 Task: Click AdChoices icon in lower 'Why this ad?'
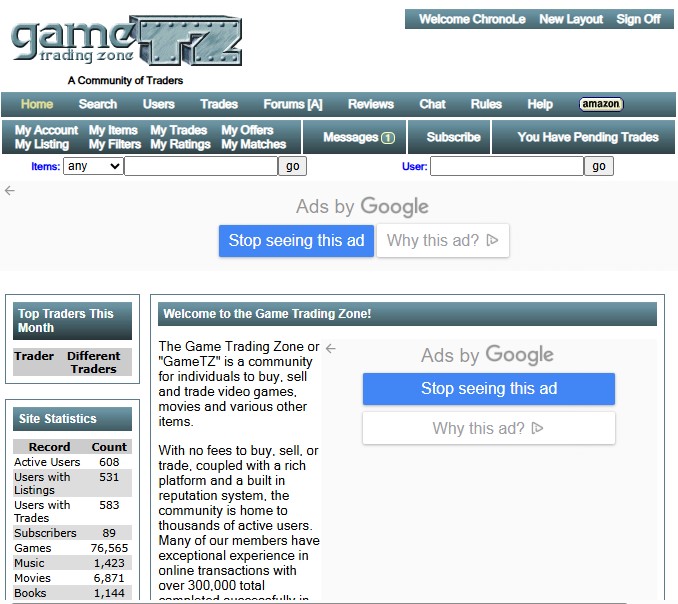(x=537, y=428)
